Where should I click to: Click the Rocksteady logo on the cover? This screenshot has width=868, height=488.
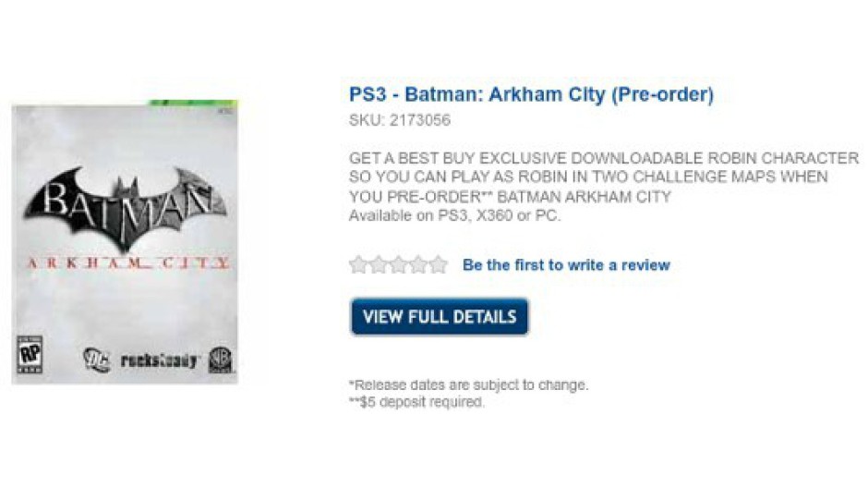(159, 360)
